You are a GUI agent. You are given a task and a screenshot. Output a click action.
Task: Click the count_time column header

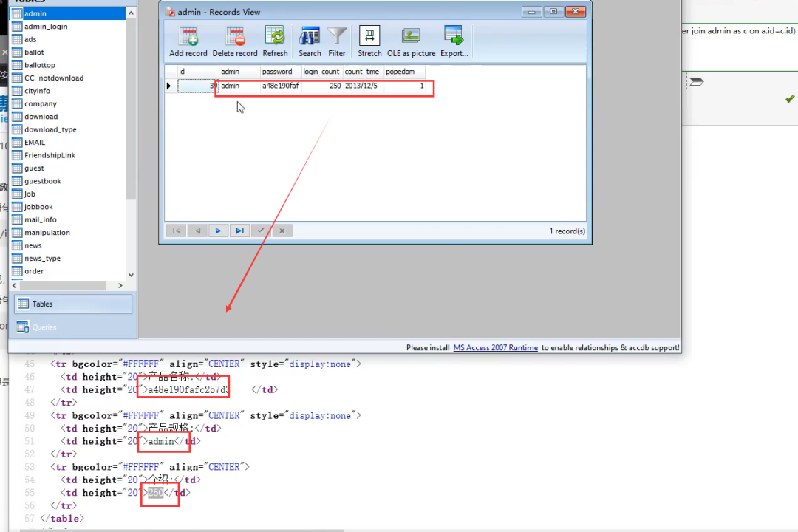coord(364,72)
